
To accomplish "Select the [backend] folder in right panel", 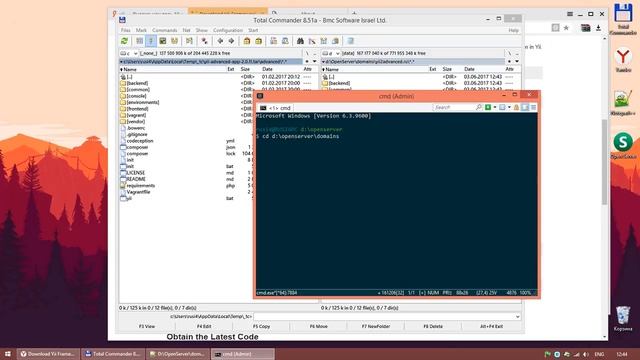I will click(339, 83).
